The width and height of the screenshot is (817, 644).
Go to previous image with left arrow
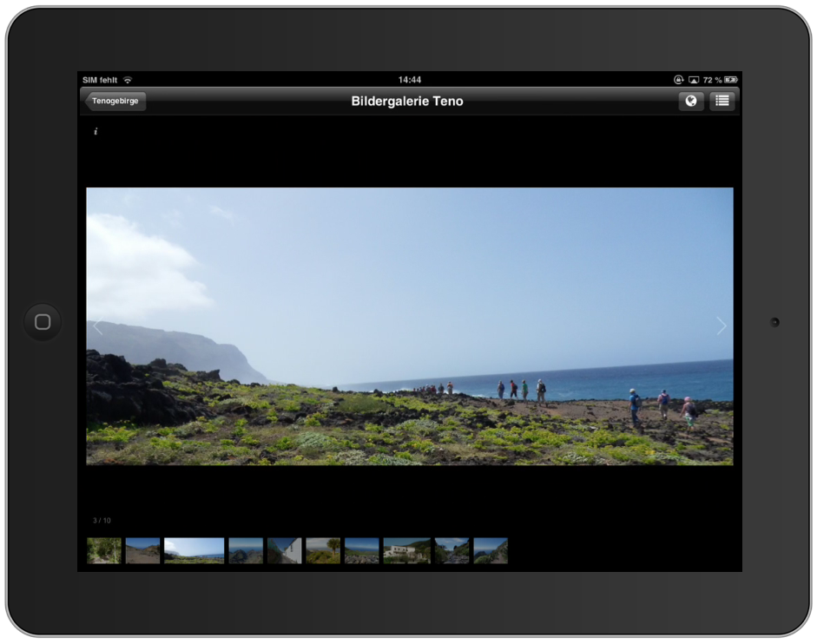pyautogui.click(x=98, y=327)
